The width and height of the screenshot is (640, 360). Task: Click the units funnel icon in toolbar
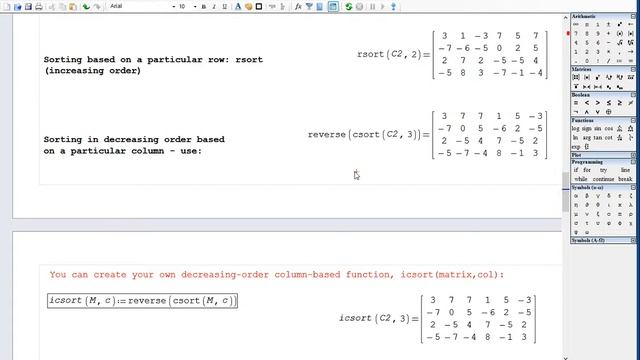pos(309,7)
